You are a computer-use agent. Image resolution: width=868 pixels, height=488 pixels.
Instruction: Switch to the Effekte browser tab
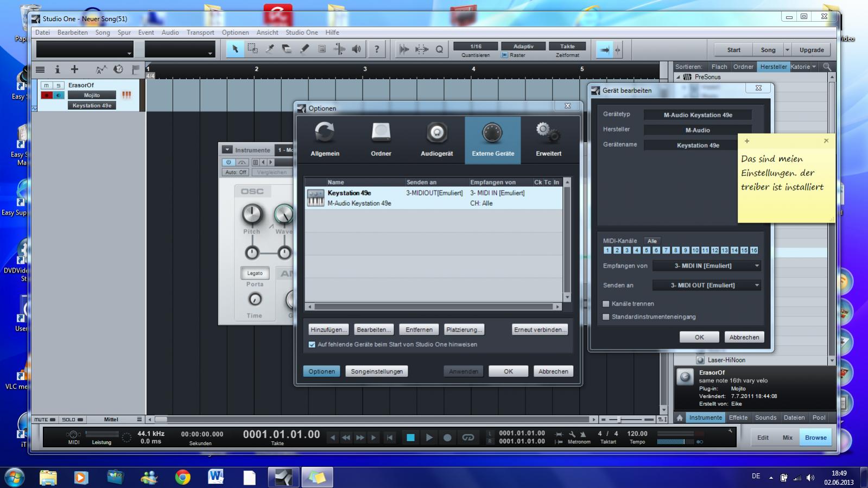[x=738, y=417]
